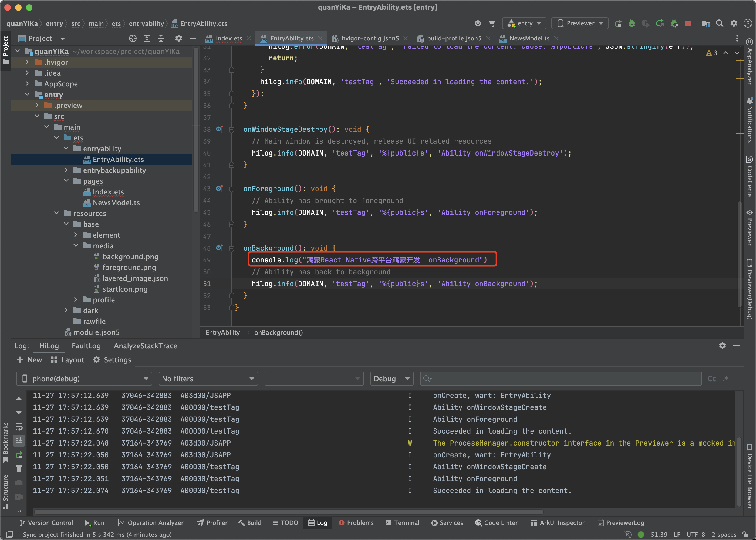Image resolution: width=756 pixels, height=540 pixels.
Task: Click the override marker beside onForeground
Action: (220, 188)
